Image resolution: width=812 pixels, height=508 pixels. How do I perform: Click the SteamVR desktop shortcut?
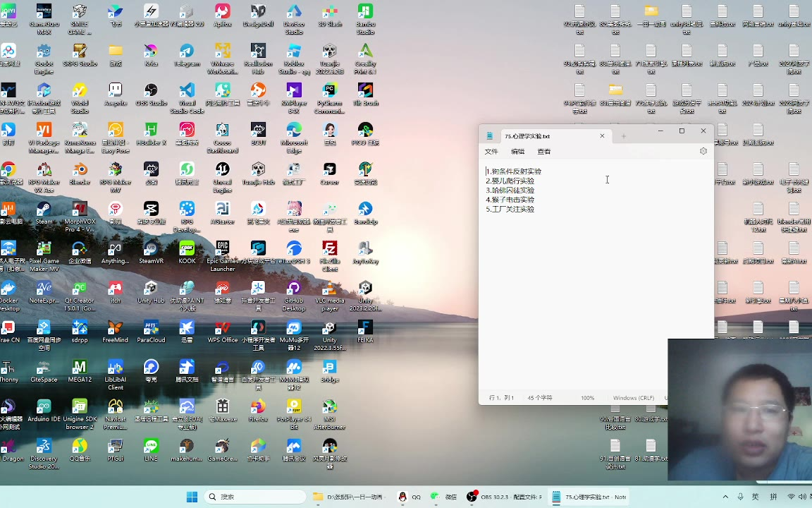[x=152, y=253]
